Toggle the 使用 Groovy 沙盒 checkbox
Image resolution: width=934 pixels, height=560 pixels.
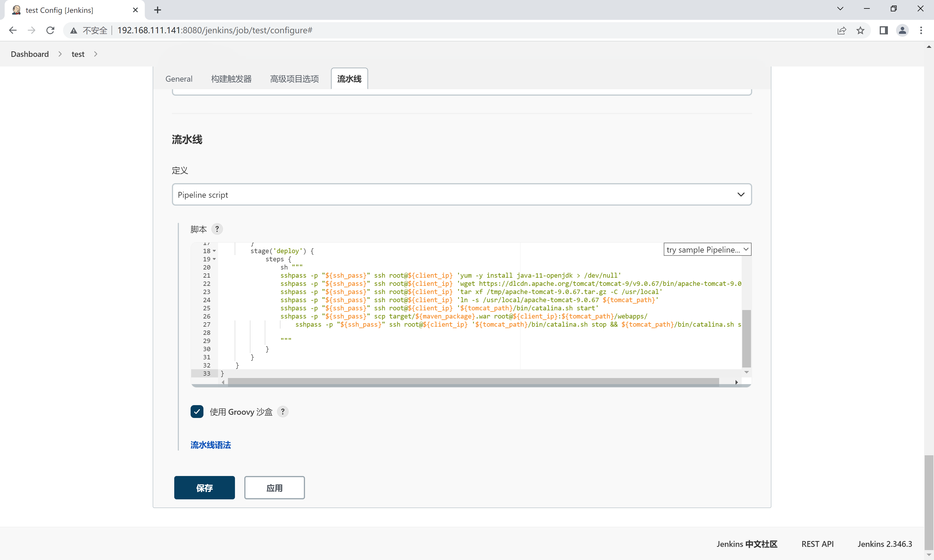(197, 412)
